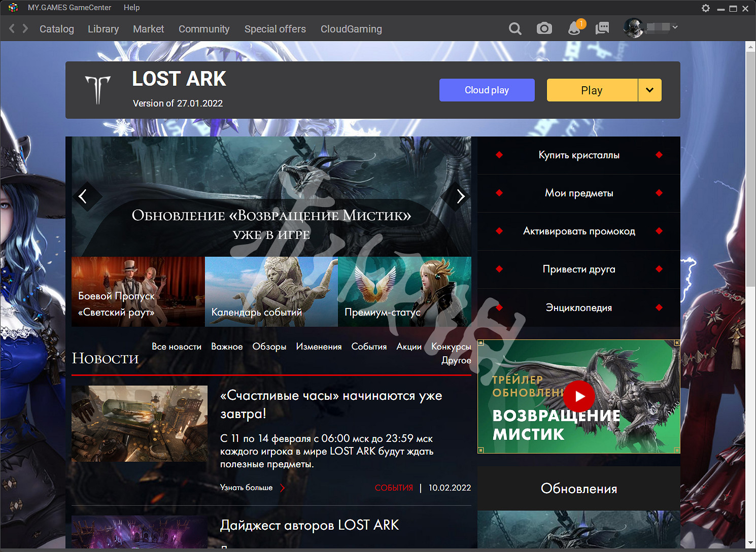Open the search icon
Image resolution: width=756 pixels, height=552 pixels.
click(x=515, y=29)
